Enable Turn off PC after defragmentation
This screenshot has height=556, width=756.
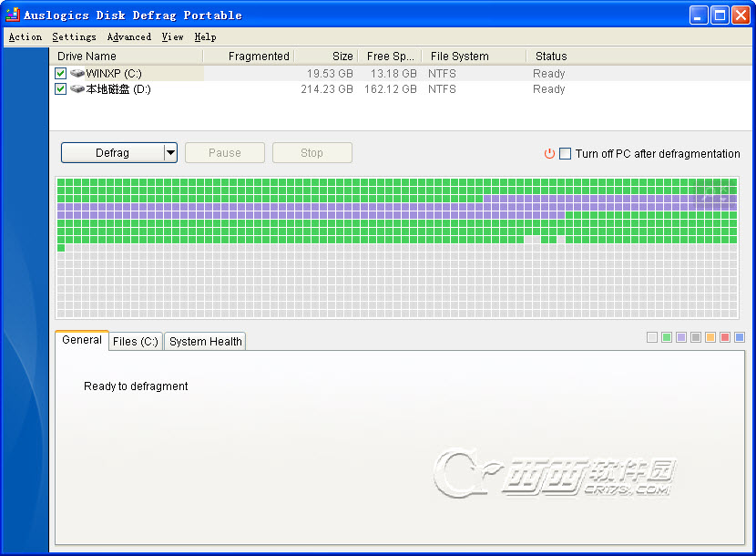(x=565, y=153)
